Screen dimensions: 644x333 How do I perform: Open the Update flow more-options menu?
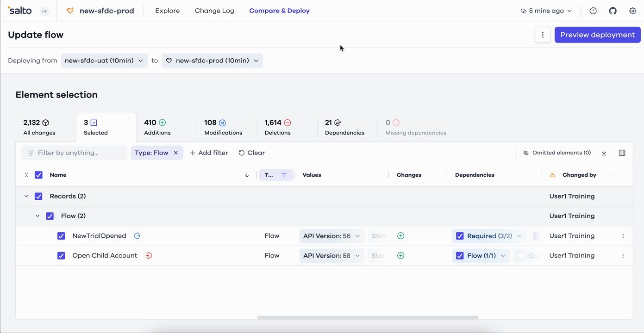[543, 35]
